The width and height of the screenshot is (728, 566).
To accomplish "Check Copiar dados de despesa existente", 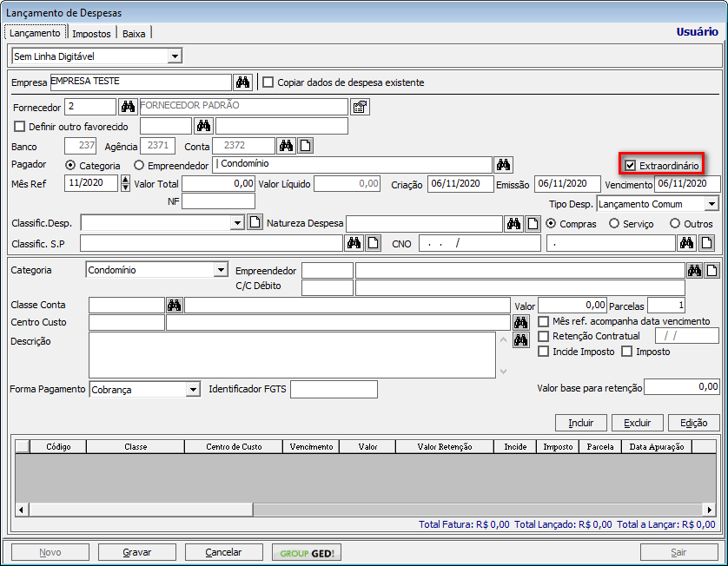I will [268, 82].
